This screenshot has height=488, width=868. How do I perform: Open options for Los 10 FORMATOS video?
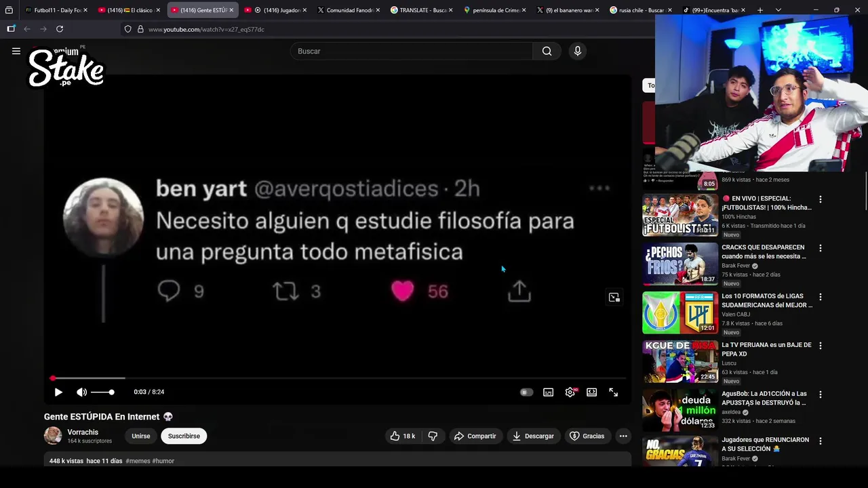821,297
